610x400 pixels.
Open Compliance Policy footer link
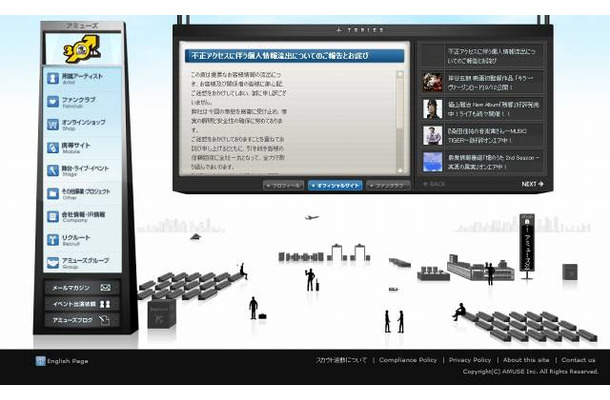coord(408,360)
